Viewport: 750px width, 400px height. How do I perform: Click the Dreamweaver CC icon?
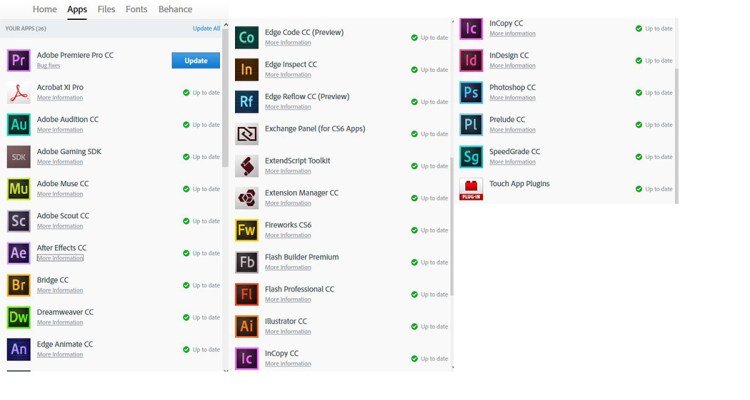tap(18, 317)
